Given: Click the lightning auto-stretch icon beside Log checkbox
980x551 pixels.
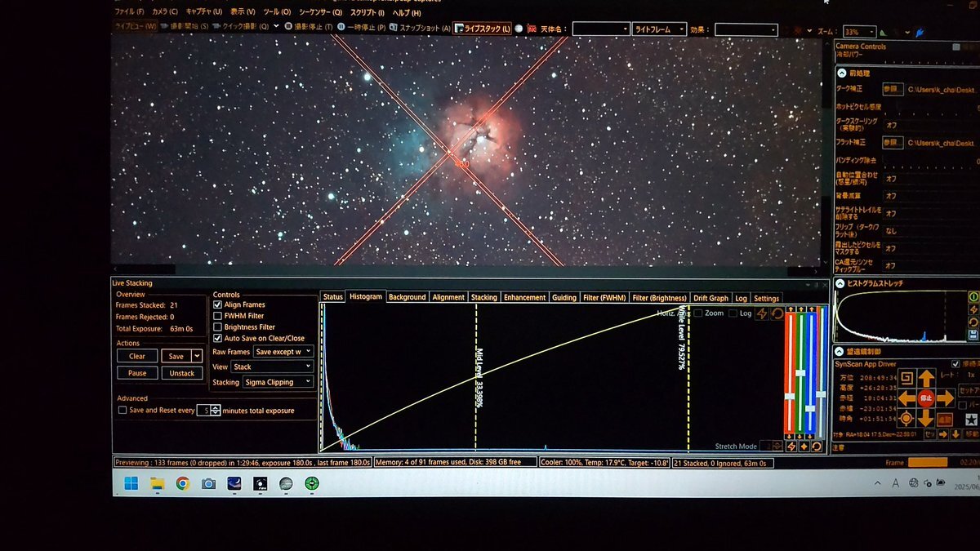Looking at the screenshot, I should coord(763,313).
